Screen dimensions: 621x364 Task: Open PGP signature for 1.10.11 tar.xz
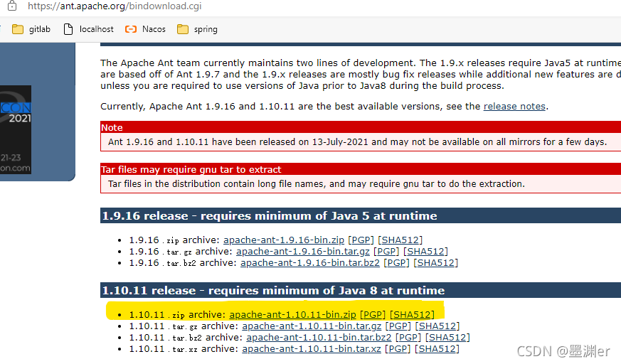(x=398, y=349)
